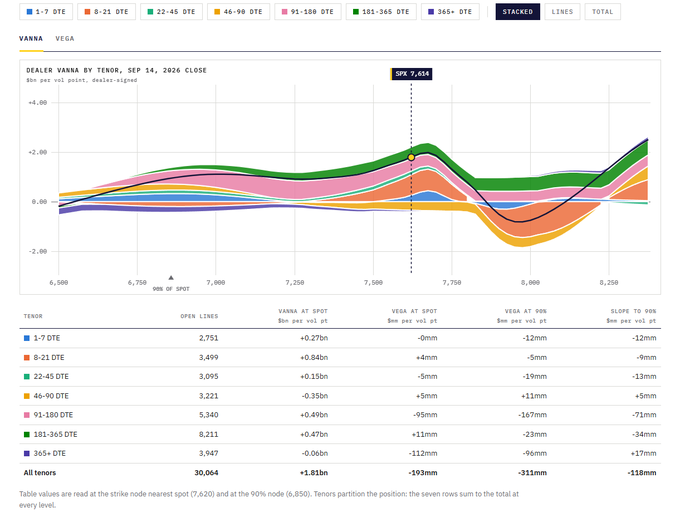Click the 91-180 DTE pink table swatch
Screen dimensions: 680x517
[x=26, y=415]
